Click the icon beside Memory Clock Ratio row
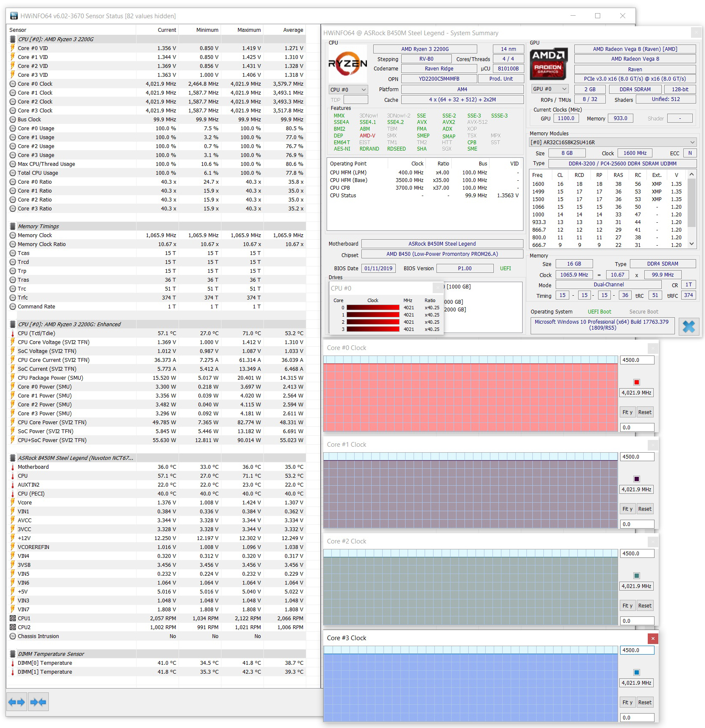Screen dimensions: 705x728 pyautogui.click(x=13, y=244)
